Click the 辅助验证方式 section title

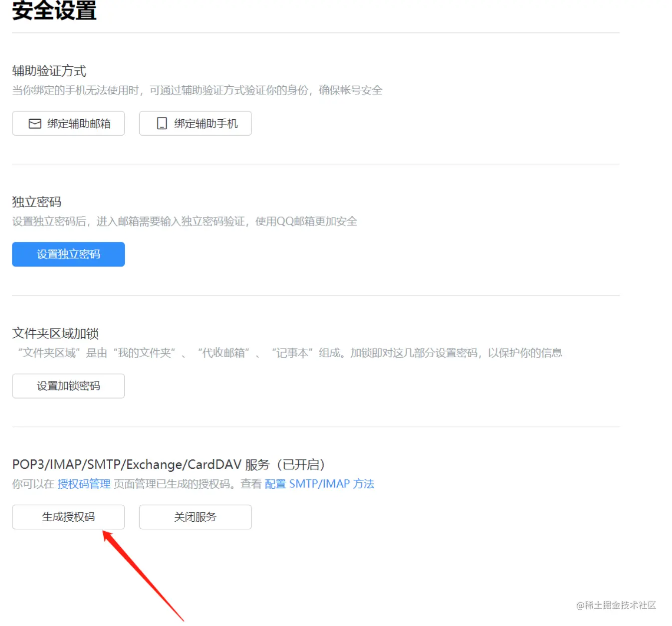coord(49,71)
